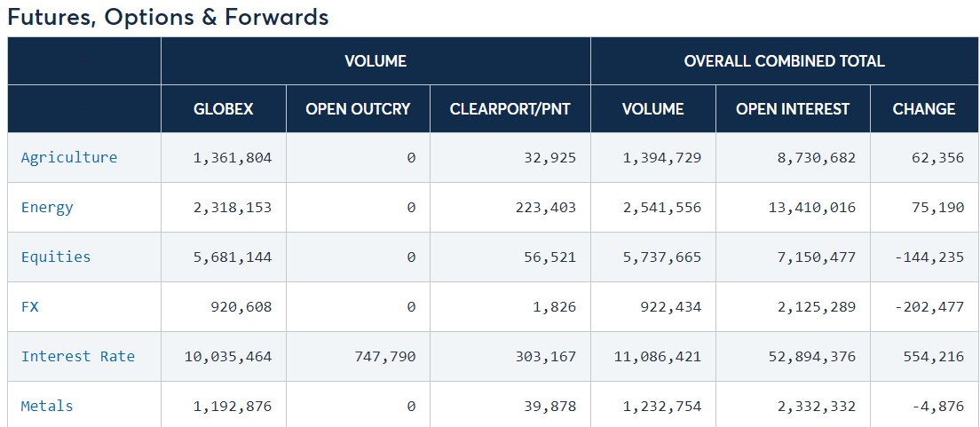The image size is (980, 427).
Task: Click Energy open interest 13,410,016
Action: tap(812, 207)
